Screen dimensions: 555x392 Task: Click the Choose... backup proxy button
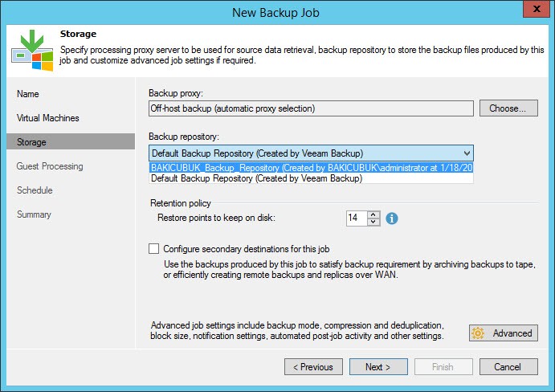[508, 108]
